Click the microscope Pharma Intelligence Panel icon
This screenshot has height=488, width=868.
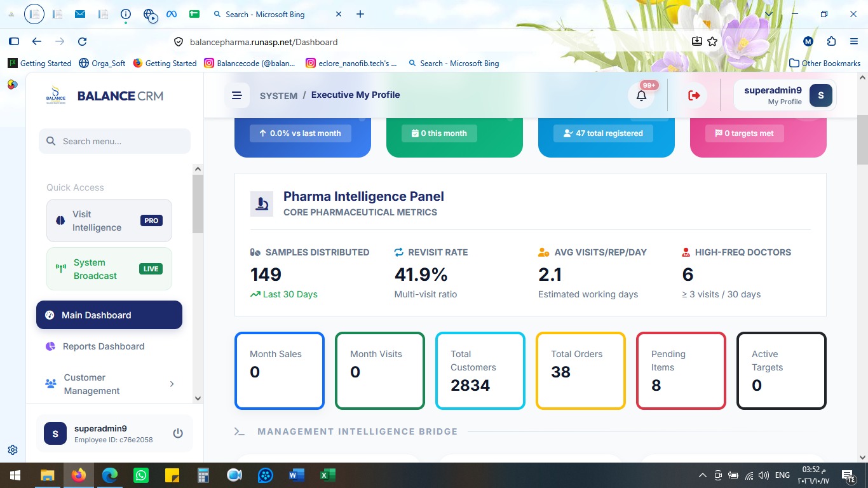(262, 204)
